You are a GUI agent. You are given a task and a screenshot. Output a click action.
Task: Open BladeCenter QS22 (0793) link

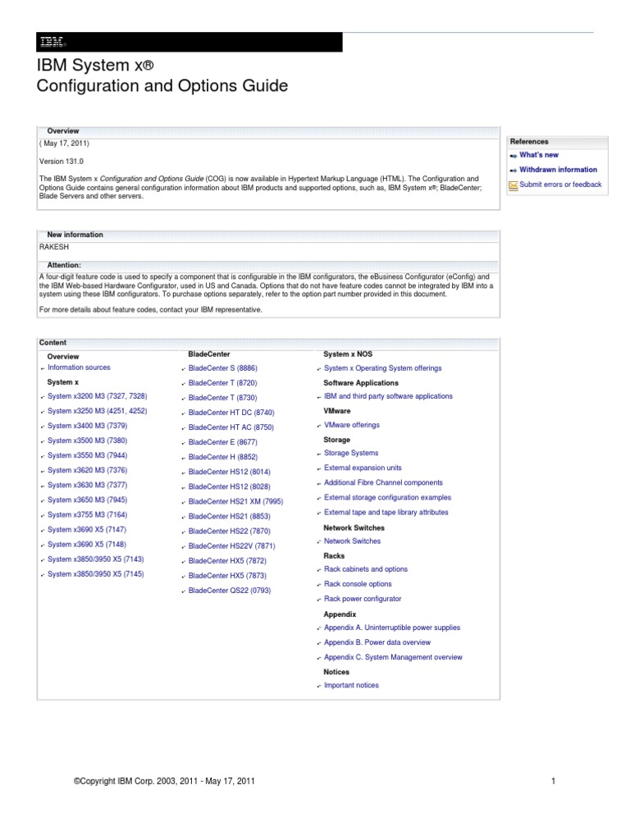click(230, 591)
